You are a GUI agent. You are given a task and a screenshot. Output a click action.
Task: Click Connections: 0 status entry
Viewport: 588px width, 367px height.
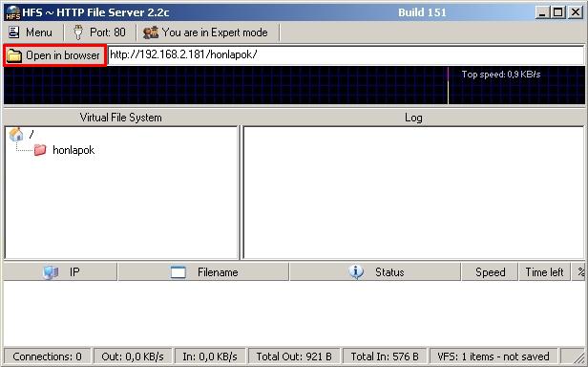[x=48, y=356]
